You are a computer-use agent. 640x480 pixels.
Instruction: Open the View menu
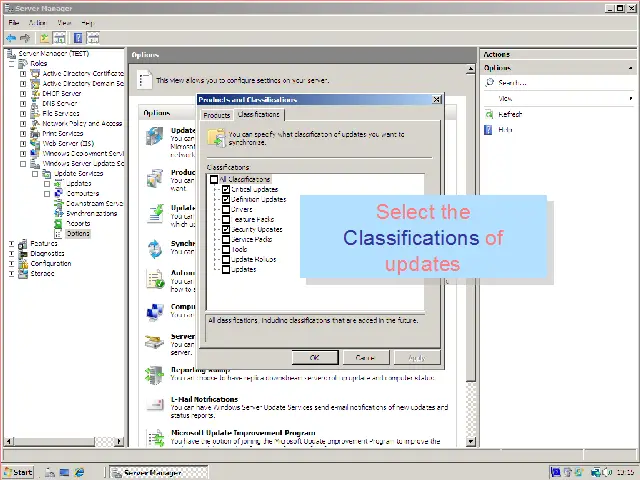tap(64, 22)
